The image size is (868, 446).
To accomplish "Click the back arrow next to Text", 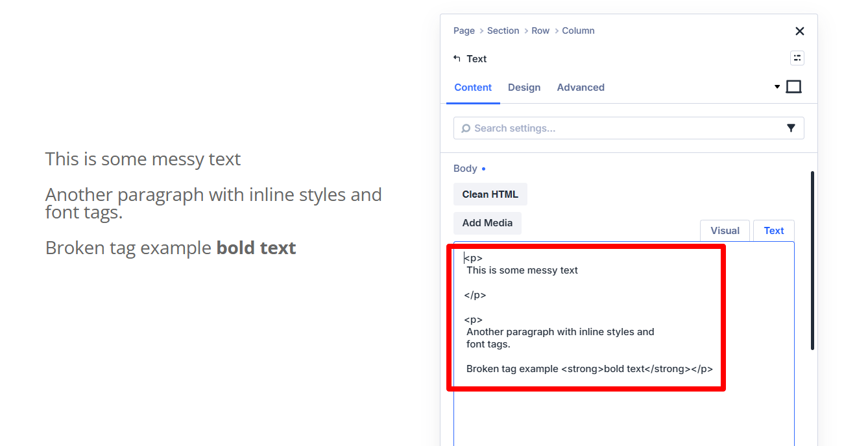I will coord(457,58).
